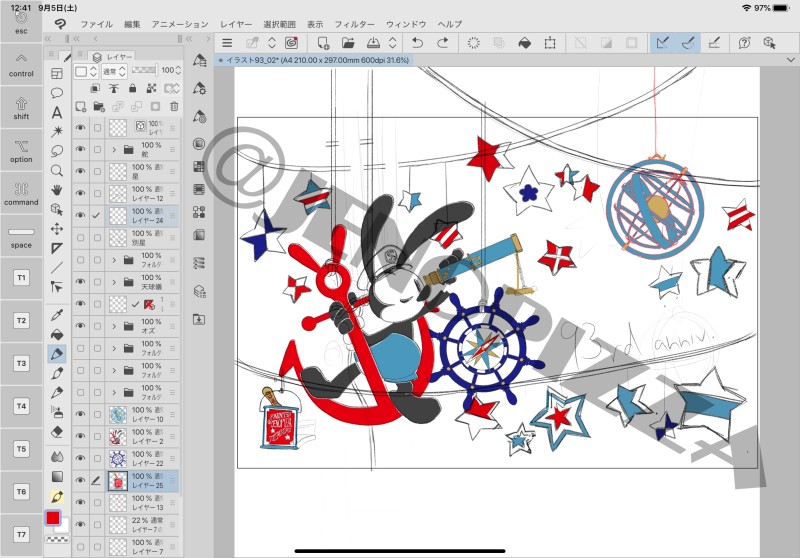Expand the 天球儀 folder
Image resolution: width=800 pixels, height=558 pixels.
click(x=114, y=282)
